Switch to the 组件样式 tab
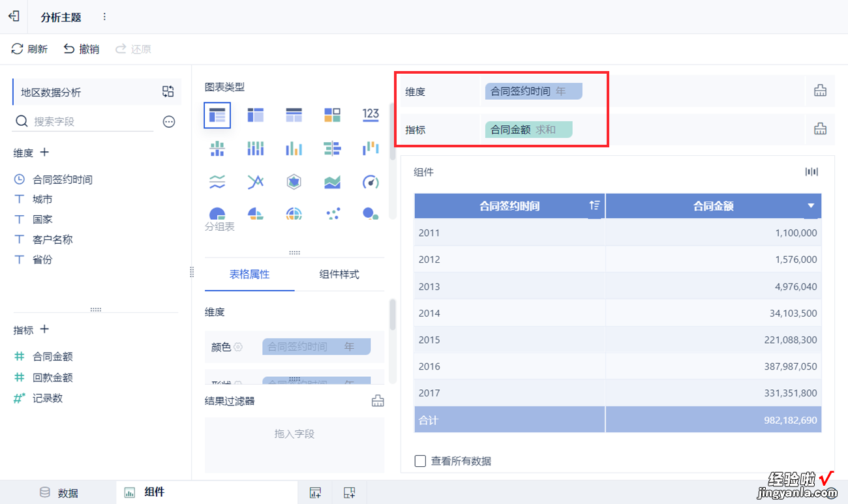 [x=339, y=274]
